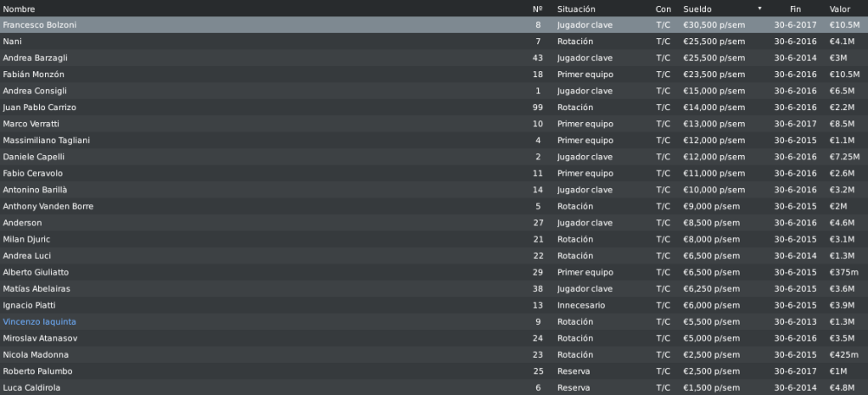Select Juan Pablo Carrizo's row
This screenshot has height=395, width=868.
tap(434, 108)
